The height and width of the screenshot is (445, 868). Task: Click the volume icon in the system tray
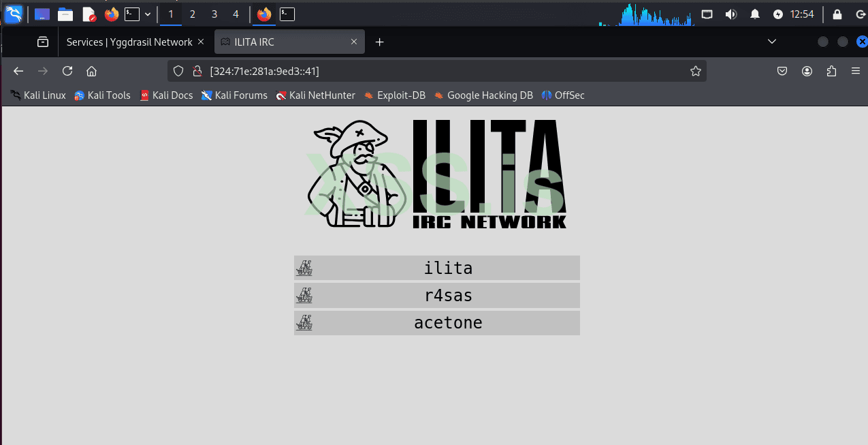(x=730, y=14)
